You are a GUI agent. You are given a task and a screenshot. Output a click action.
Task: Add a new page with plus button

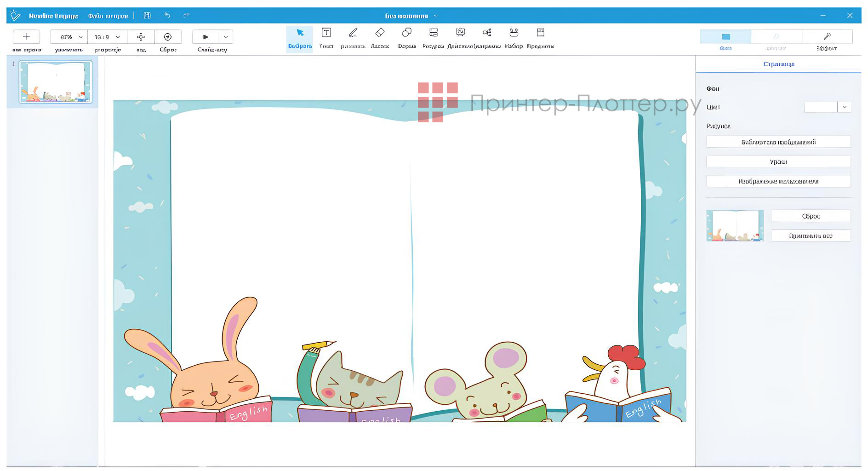click(26, 37)
